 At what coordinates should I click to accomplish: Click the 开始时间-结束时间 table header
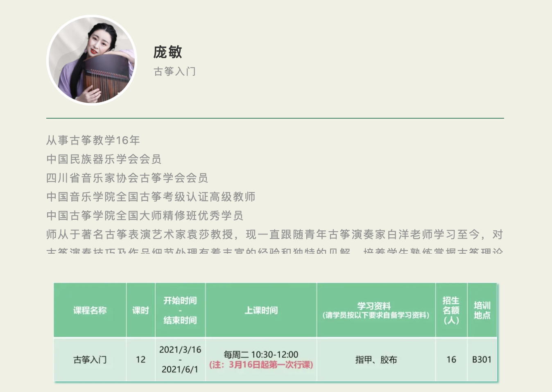click(x=180, y=310)
